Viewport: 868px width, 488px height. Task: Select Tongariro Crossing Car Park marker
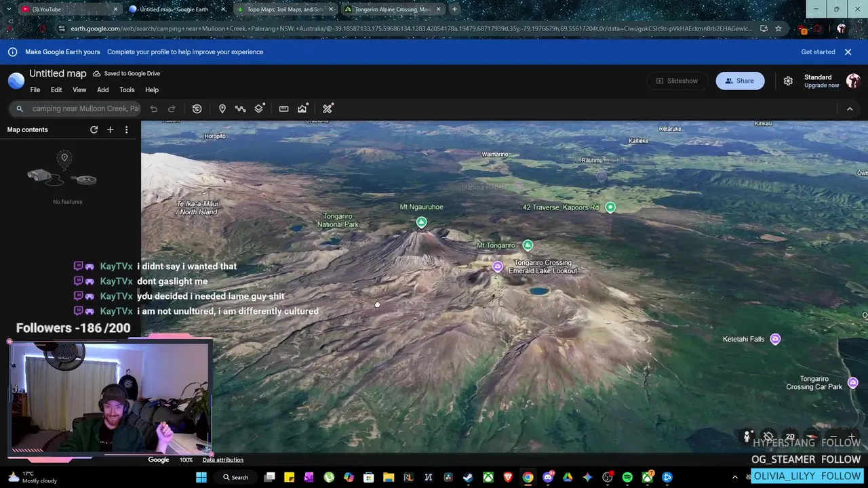point(853,383)
